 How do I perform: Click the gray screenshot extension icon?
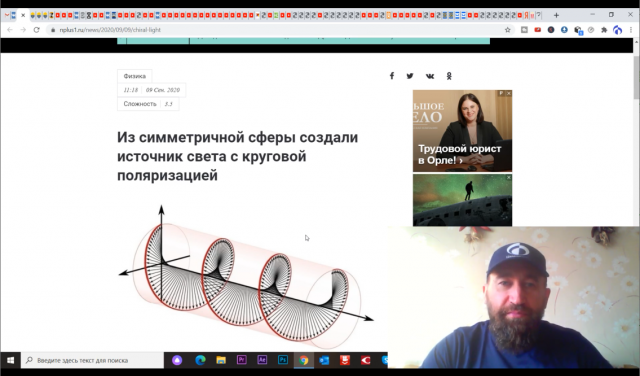click(x=524, y=30)
